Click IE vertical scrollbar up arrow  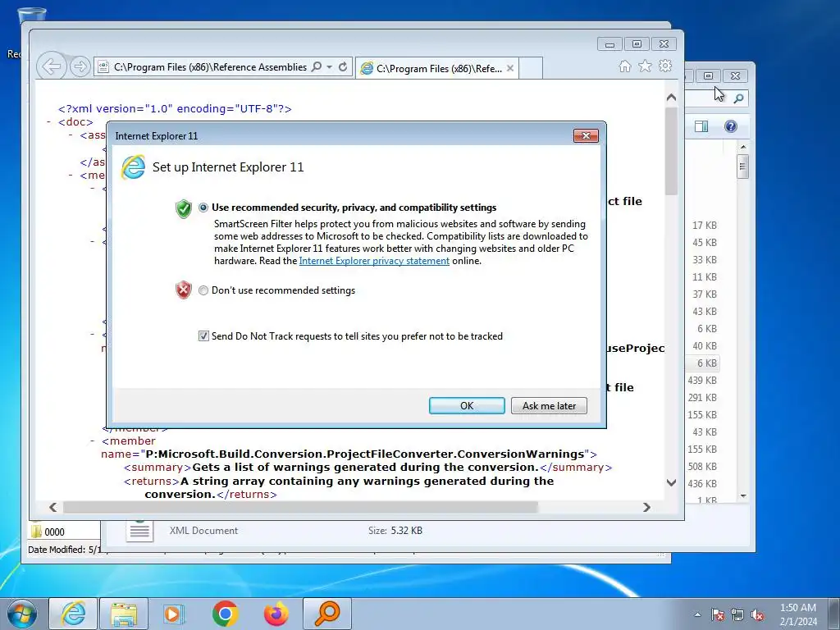point(671,98)
